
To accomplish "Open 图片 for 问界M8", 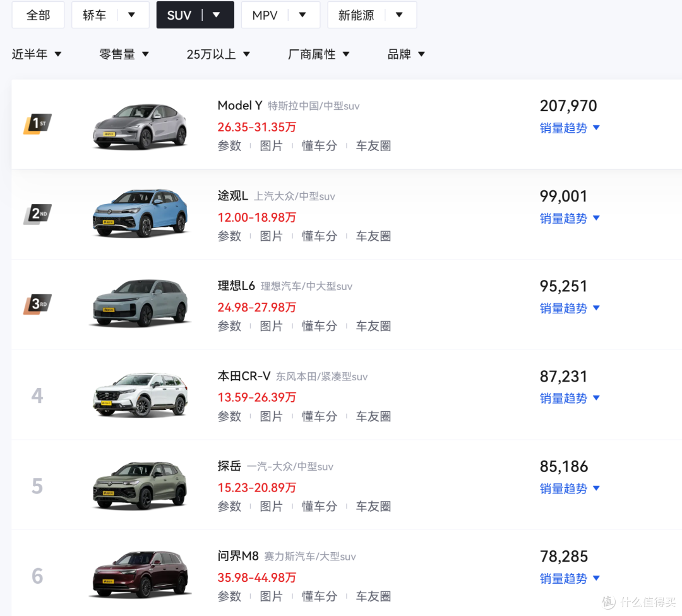I will [x=271, y=596].
